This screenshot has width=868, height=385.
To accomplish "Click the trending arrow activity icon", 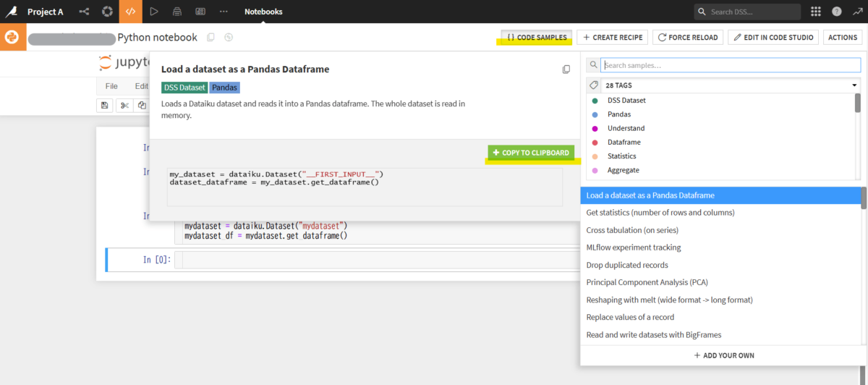I will [857, 12].
